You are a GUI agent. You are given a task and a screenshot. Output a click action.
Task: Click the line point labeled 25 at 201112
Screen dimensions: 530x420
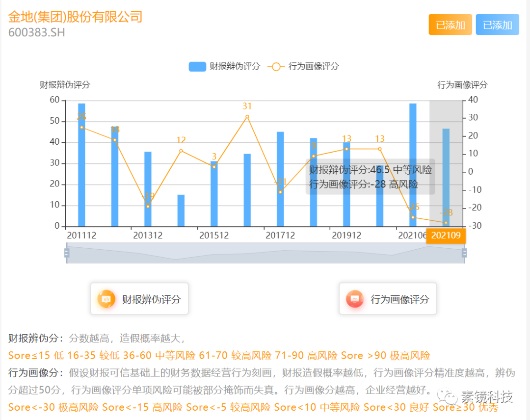point(81,128)
